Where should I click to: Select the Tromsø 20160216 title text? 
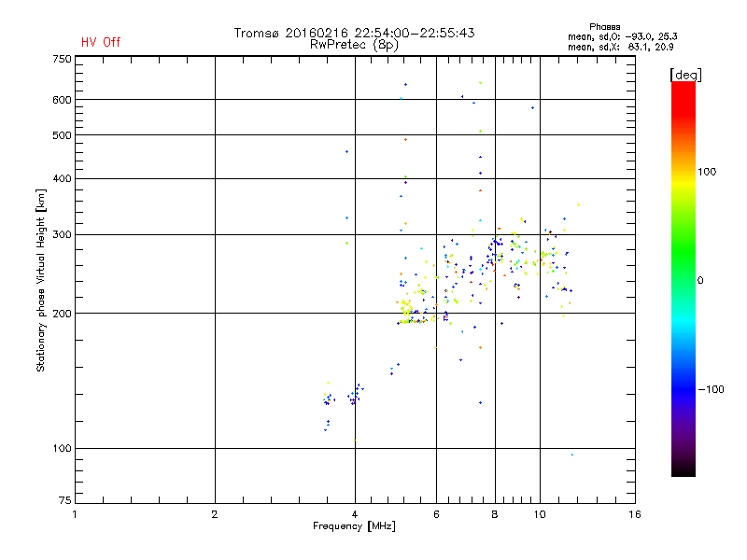(x=355, y=33)
